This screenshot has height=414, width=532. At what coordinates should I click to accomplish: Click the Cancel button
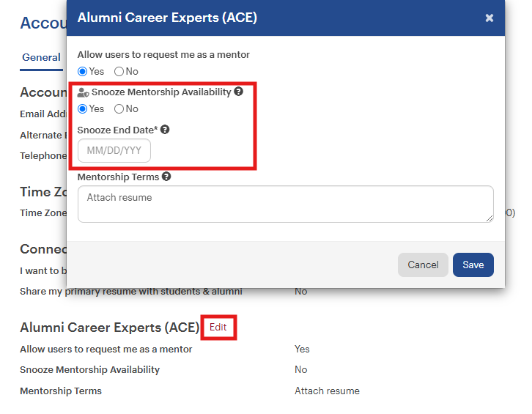tap(423, 265)
